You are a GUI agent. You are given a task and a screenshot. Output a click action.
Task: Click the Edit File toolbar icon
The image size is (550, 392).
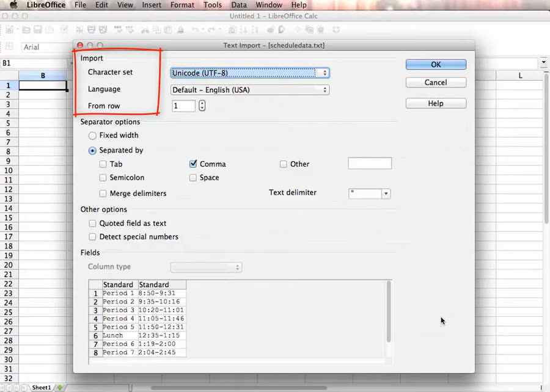point(64,30)
